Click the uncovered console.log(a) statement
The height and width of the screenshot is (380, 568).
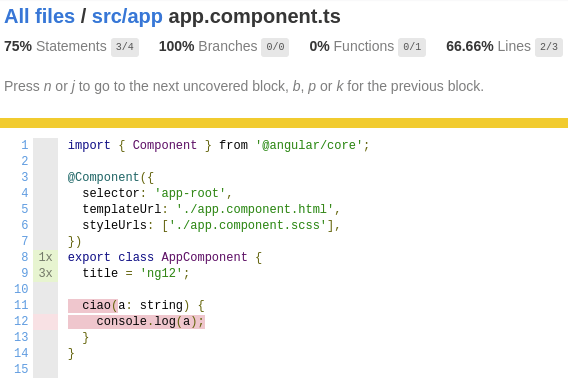137,322
